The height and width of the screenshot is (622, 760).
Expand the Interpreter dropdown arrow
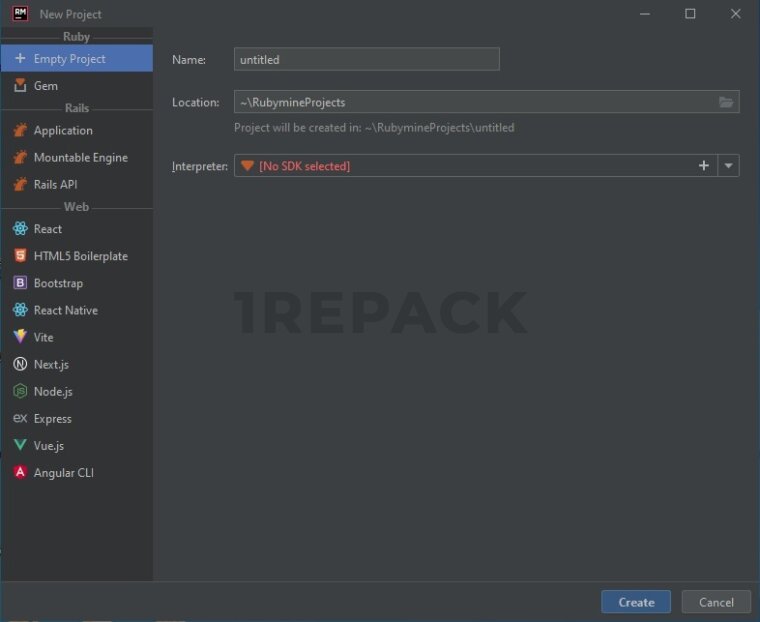pos(728,166)
